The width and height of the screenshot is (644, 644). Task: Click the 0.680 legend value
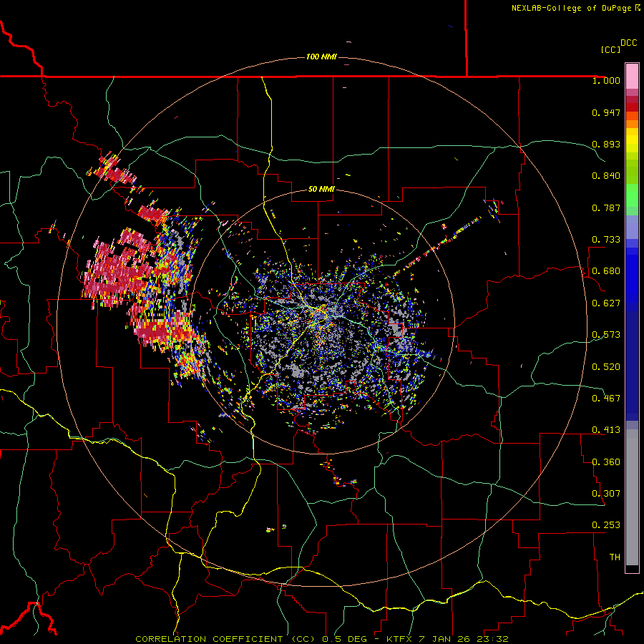606,271
